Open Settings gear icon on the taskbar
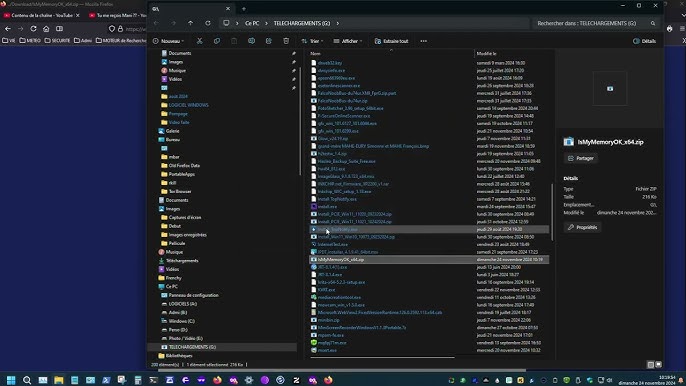The height and width of the screenshot is (386, 686). click(249, 380)
